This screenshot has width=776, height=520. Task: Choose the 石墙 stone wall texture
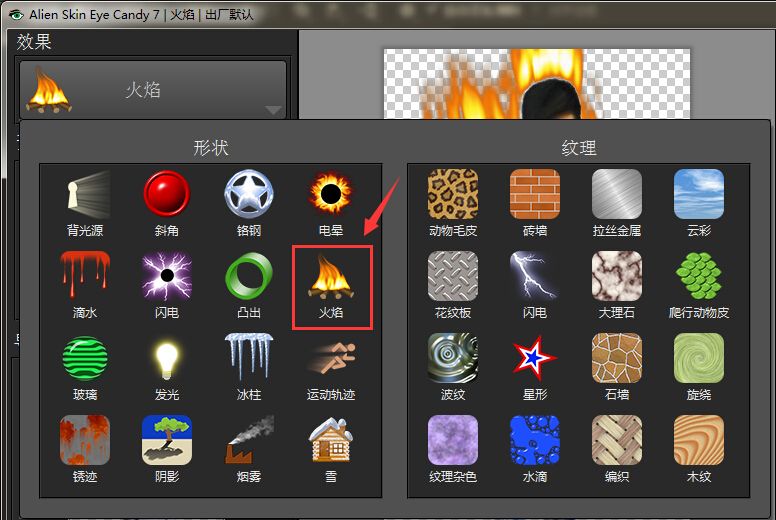point(617,367)
